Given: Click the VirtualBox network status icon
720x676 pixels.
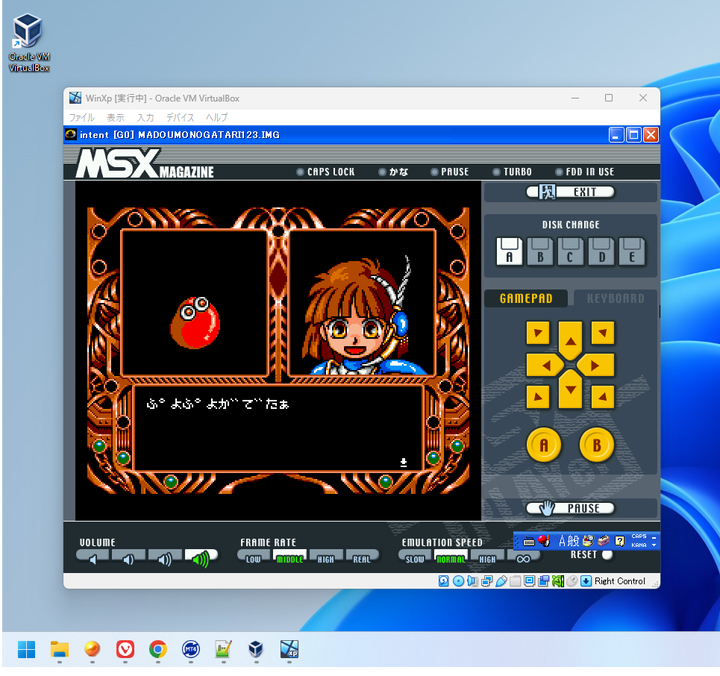Looking at the screenshot, I should [487, 581].
